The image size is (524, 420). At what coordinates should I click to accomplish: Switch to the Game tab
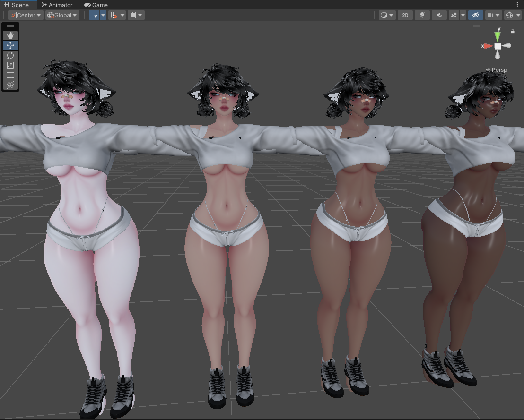click(x=96, y=5)
